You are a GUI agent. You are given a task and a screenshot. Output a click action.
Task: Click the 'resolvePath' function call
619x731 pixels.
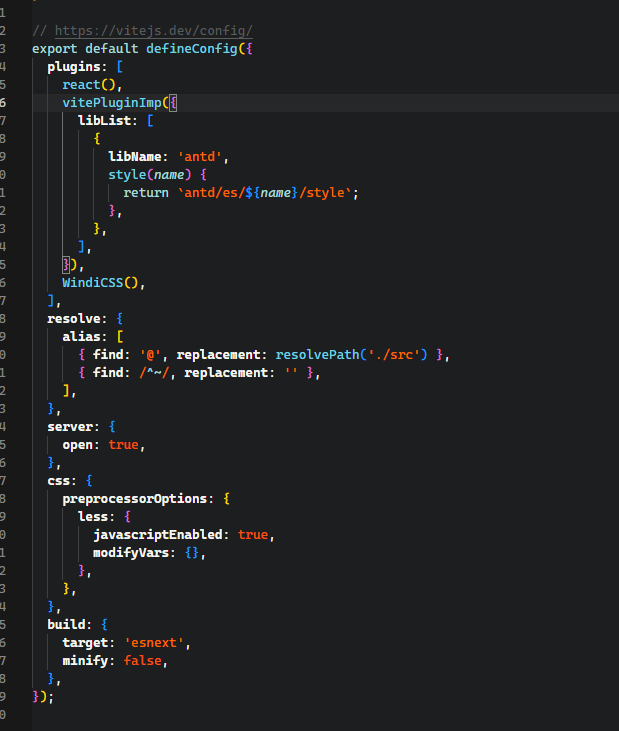pyautogui.click(x=317, y=355)
